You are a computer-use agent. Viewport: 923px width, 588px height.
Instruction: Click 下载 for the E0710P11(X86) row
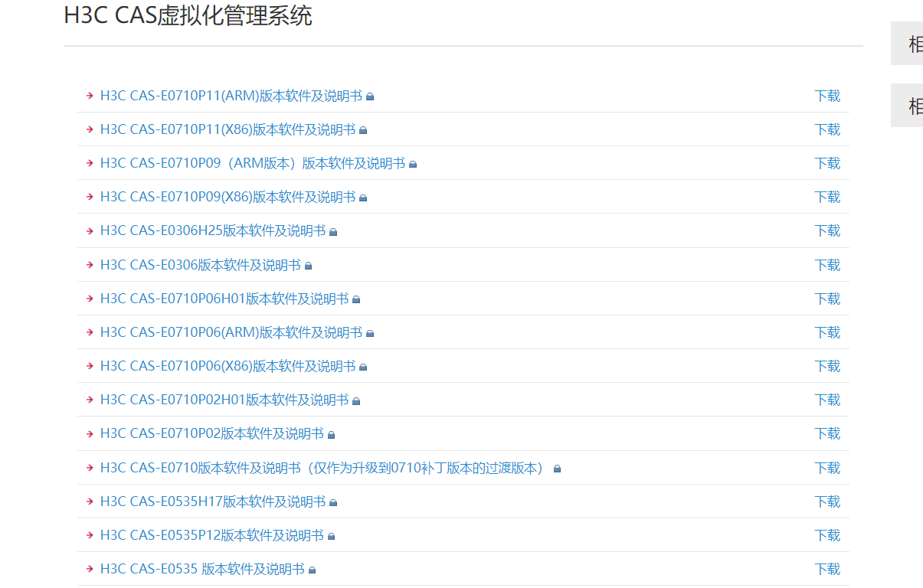pyautogui.click(x=827, y=129)
